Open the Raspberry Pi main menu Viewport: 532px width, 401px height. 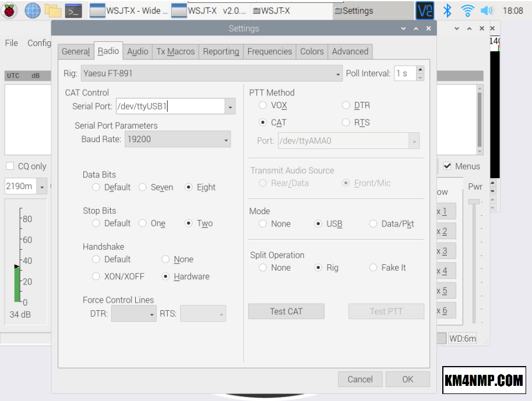pos(10,10)
